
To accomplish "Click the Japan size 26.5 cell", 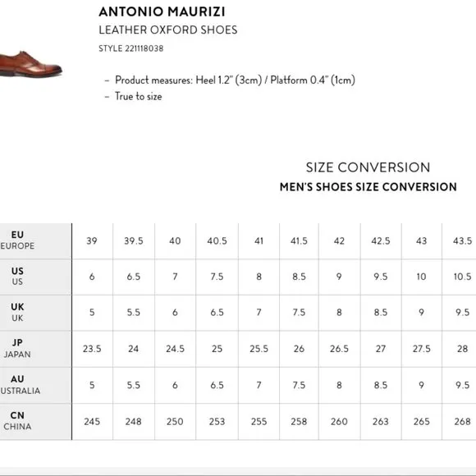I will (x=340, y=349).
